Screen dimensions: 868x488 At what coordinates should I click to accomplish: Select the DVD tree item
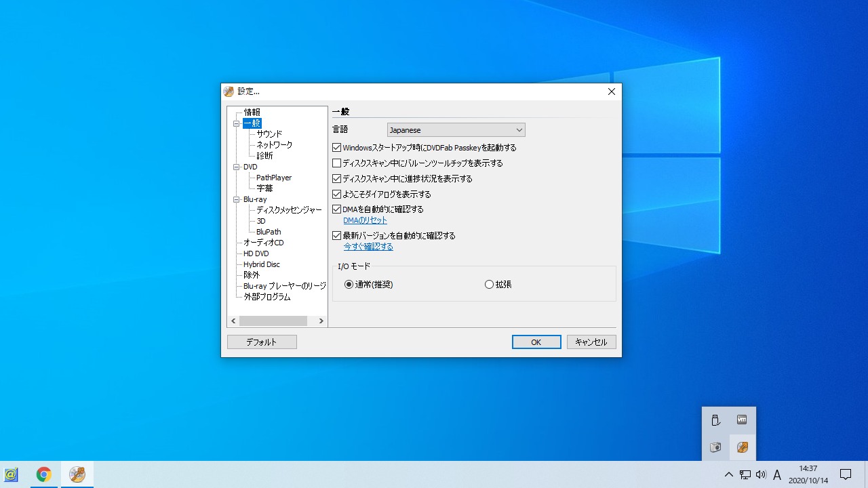(x=250, y=167)
